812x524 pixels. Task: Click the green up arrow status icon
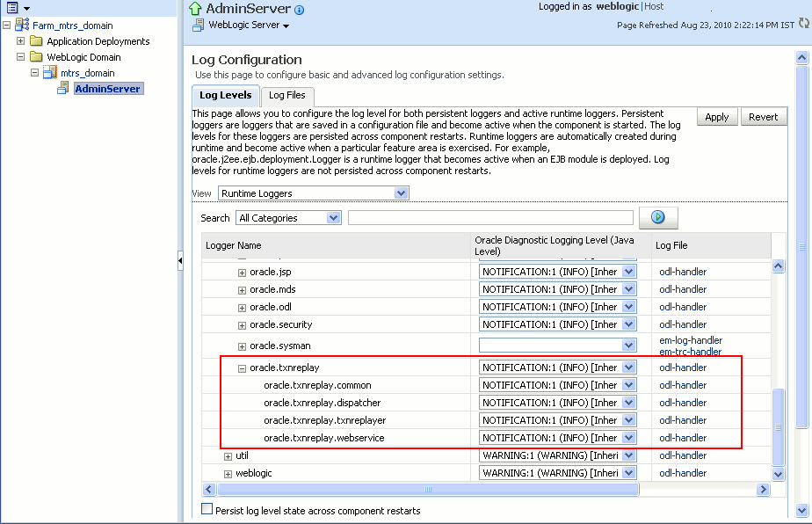click(195, 8)
